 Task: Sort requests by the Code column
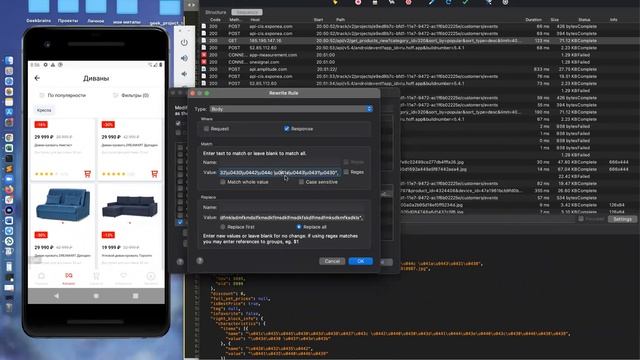pyautogui.click(x=215, y=20)
